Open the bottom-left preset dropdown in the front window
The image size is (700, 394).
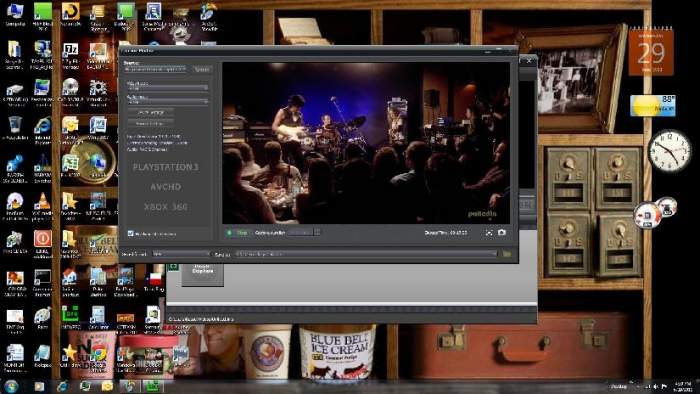180,254
